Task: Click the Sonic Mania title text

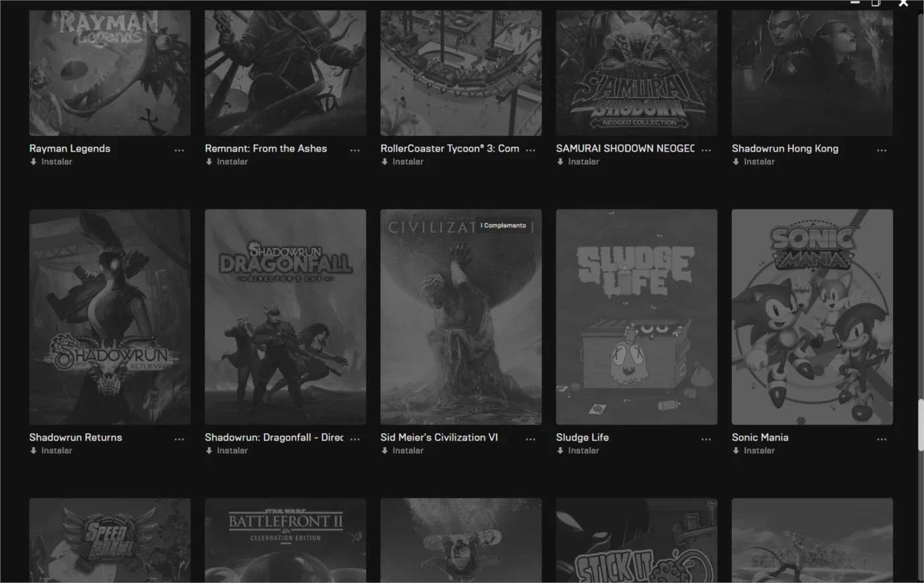Action: coord(760,437)
